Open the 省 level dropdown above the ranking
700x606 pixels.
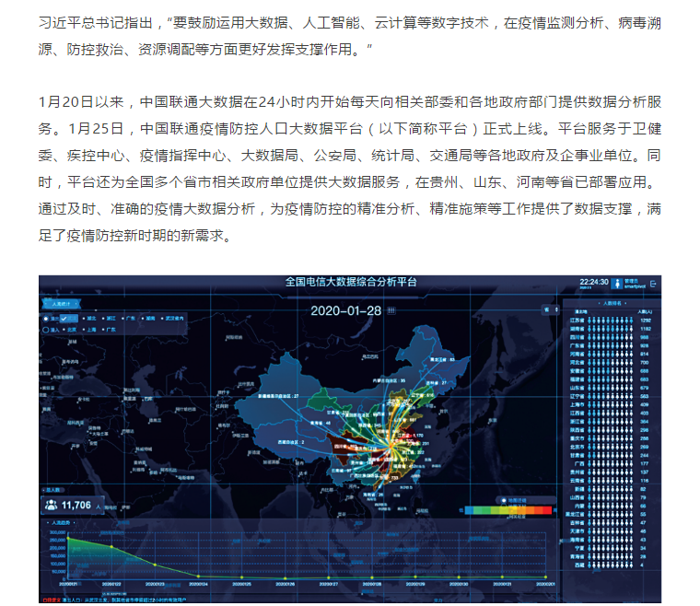coord(552,309)
